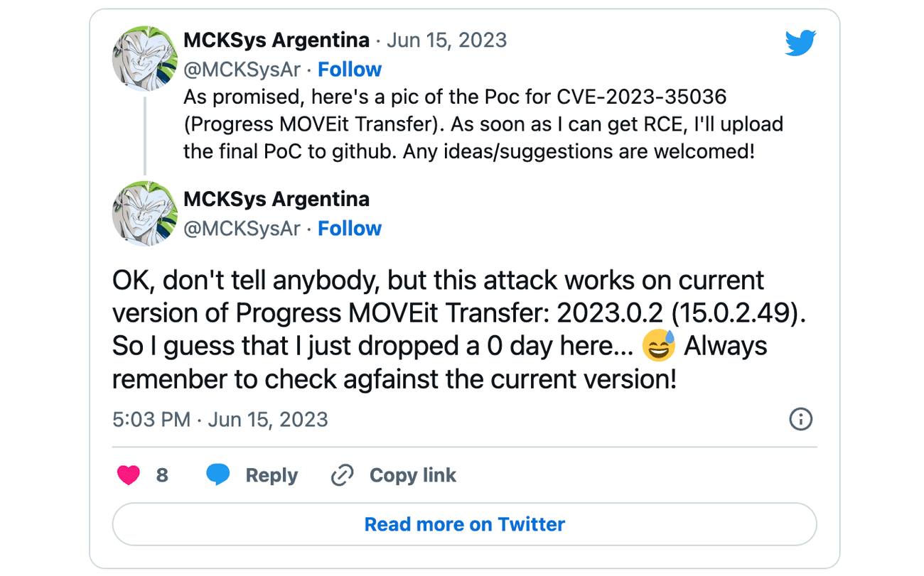Click "Read more on Twitter" button
This screenshot has width=924, height=576.
click(x=464, y=525)
